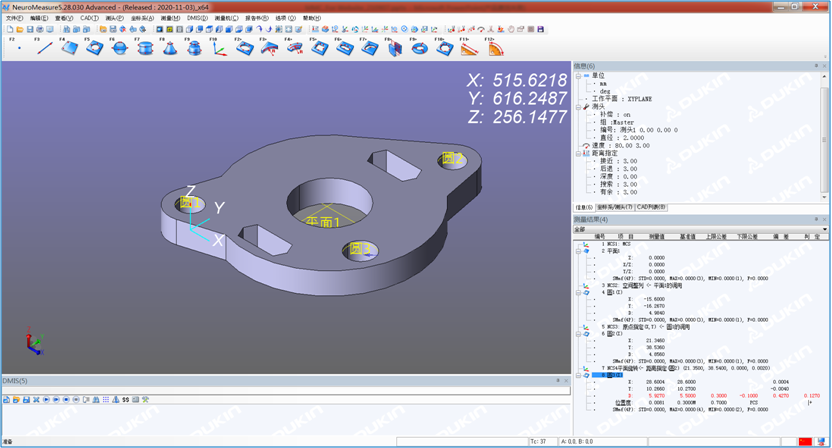This screenshot has height=448, width=832.
Task: Click the F12 angle measurement tool
Action: [x=496, y=47]
